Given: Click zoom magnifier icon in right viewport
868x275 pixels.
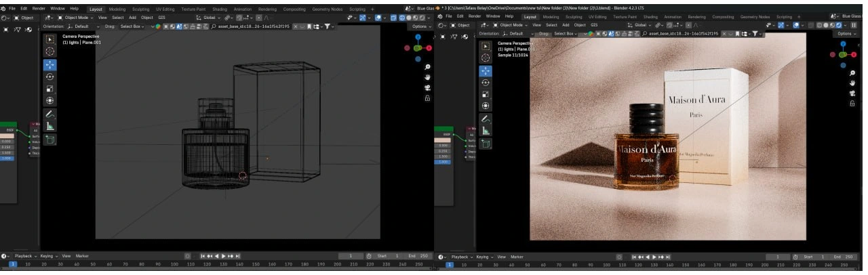Looking at the screenshot, I should point(852,73).
